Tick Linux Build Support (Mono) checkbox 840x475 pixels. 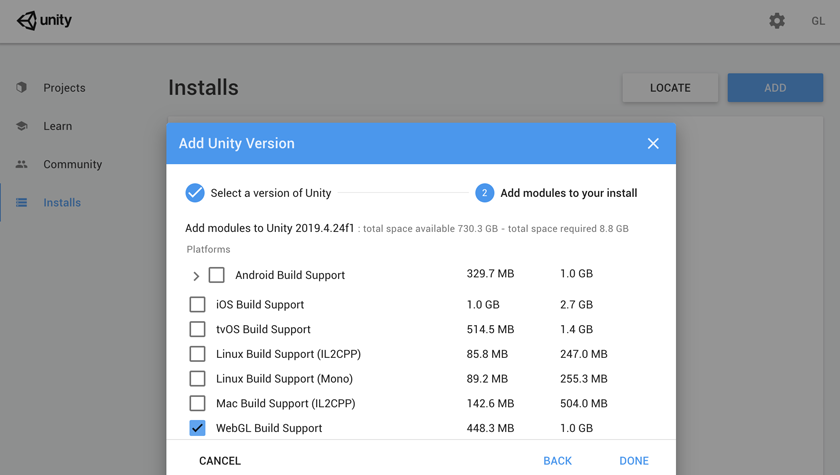click(197, 379)
